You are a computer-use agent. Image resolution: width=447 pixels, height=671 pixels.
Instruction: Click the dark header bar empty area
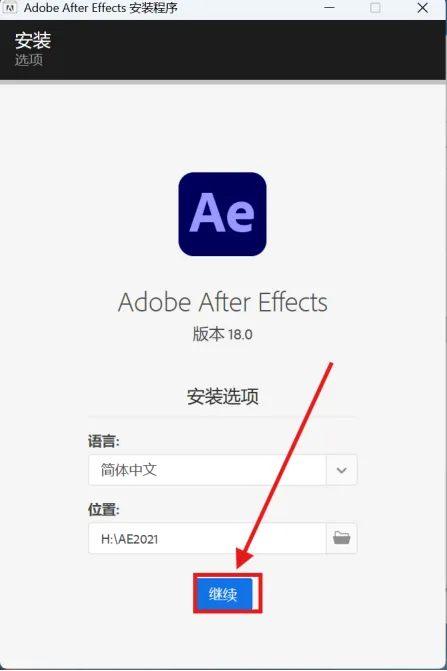[x=248, y=50]
